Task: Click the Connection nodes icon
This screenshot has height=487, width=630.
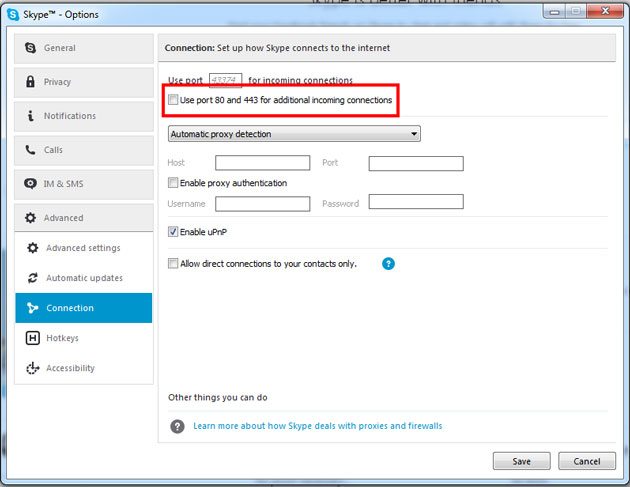Action: [x=32, y=308]
